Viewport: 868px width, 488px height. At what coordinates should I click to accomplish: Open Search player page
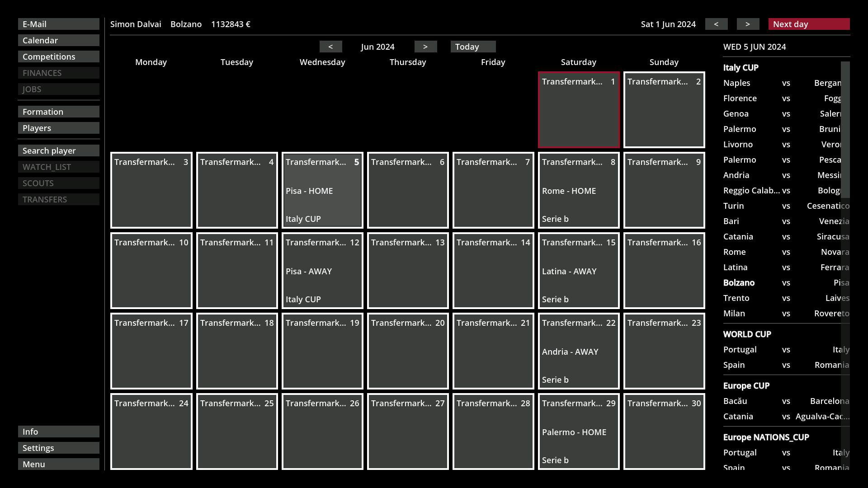(x=59, y=150)
